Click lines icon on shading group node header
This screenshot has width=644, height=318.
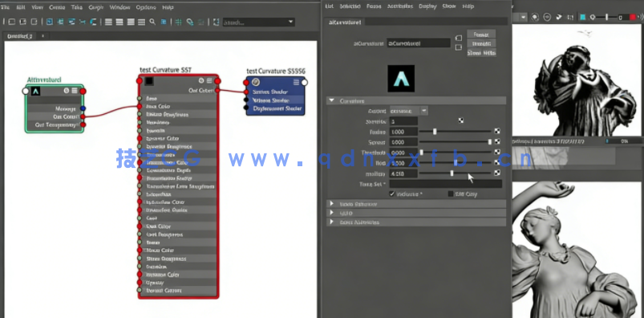point(296,82)
